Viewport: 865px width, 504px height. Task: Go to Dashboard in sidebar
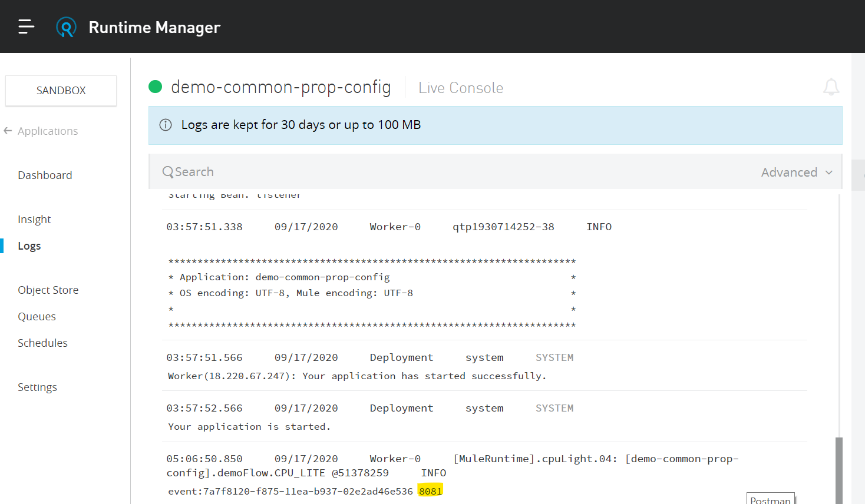tap(45, 175)
